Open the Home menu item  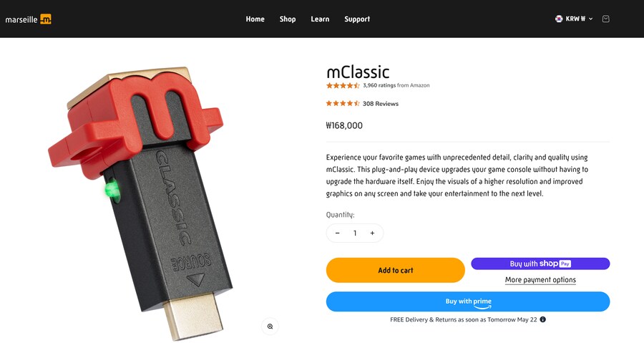255,19
